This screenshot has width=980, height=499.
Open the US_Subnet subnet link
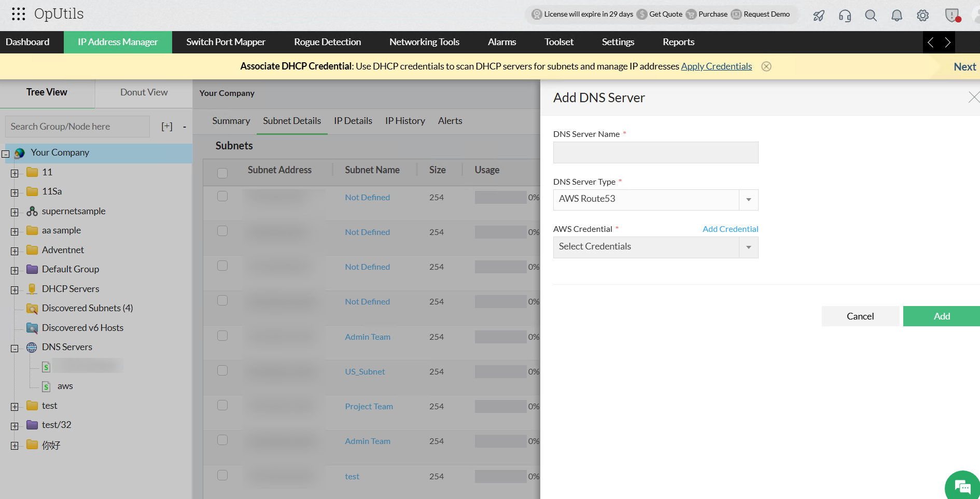(x=365, y=372)
